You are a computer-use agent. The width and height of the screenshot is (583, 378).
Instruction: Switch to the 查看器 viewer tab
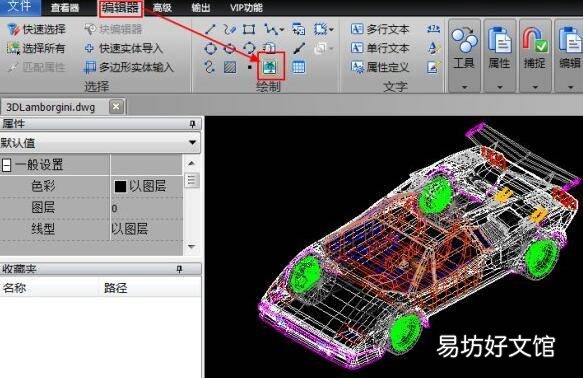[x=65, y=7]
